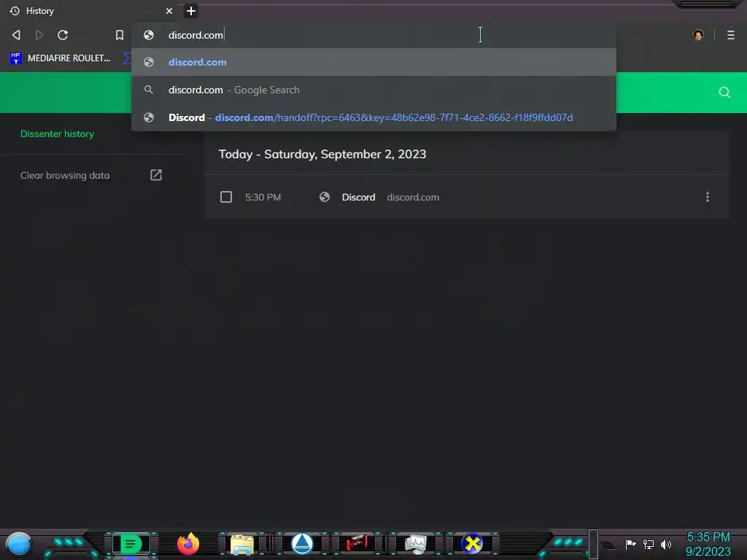Click Clear browsing data
The image size is (747, 560).
(x=65, y=175)
